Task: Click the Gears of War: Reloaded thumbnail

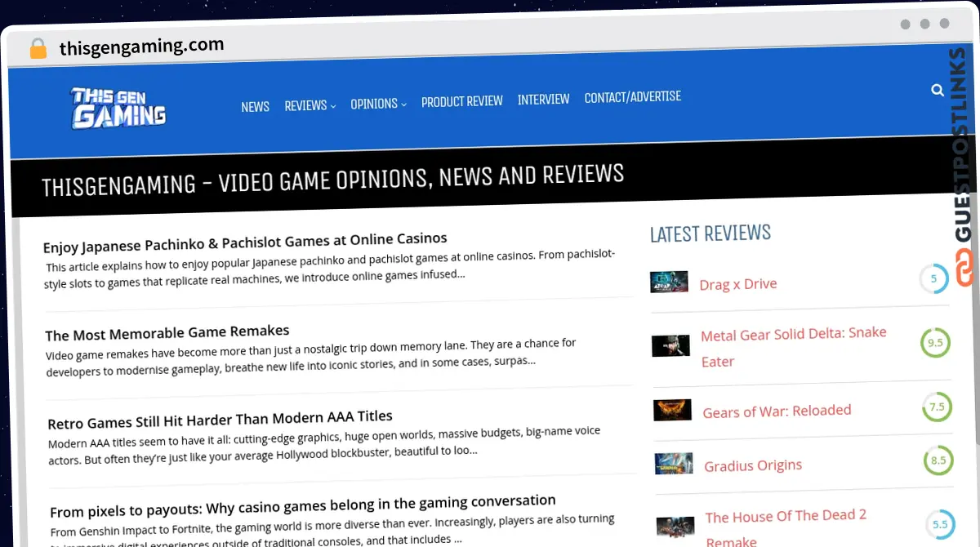Action: [672, 410]
